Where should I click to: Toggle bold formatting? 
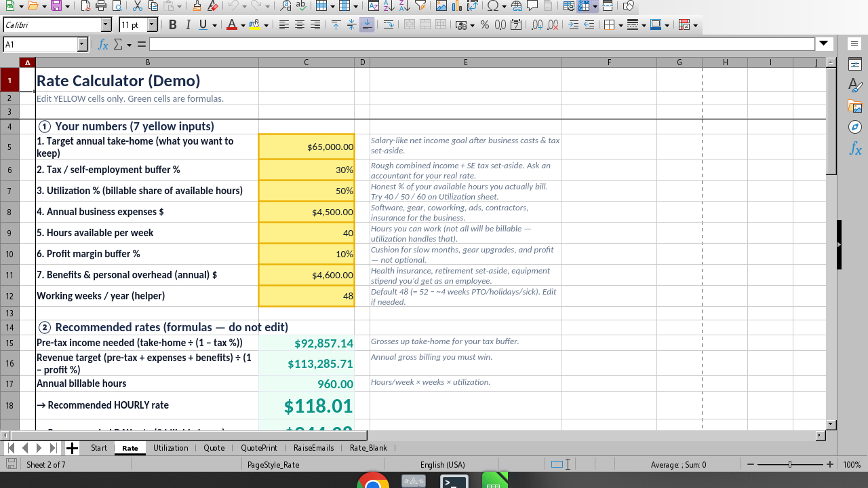[172, 25]
